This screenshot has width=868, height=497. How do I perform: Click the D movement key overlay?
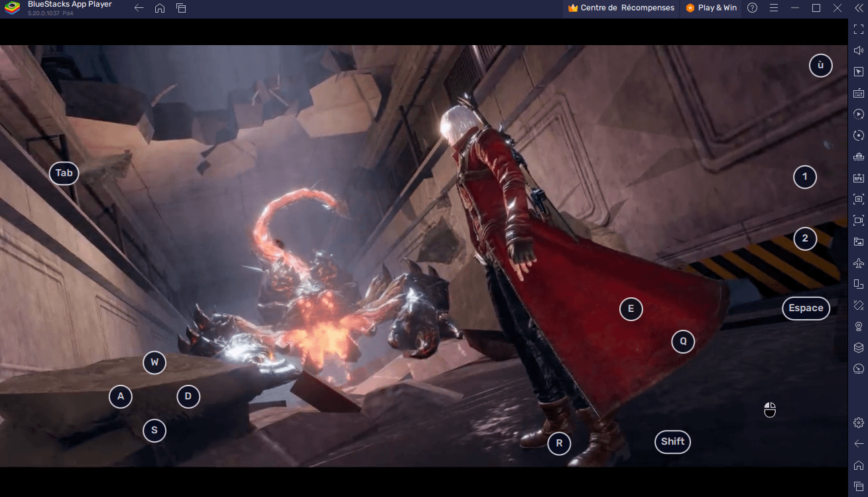point(188,397)
